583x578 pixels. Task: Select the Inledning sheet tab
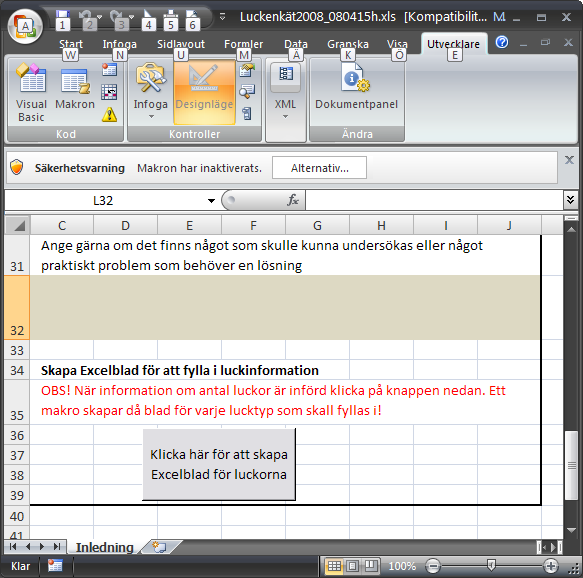click(x=104, y=547)
